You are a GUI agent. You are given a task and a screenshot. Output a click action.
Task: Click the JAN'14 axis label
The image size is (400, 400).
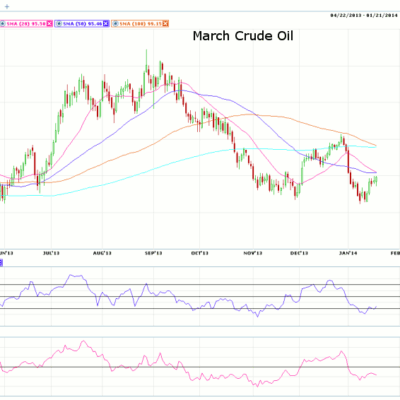348,253
